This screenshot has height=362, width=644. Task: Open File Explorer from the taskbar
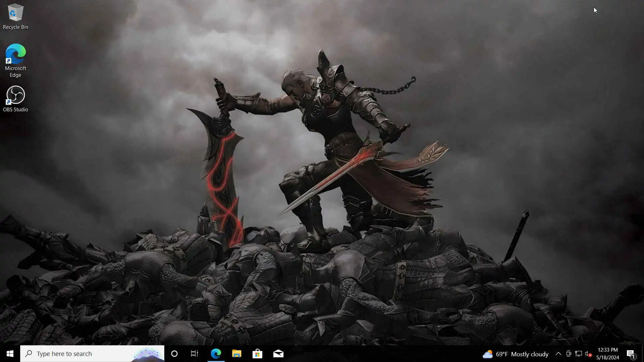pos(236,354)
